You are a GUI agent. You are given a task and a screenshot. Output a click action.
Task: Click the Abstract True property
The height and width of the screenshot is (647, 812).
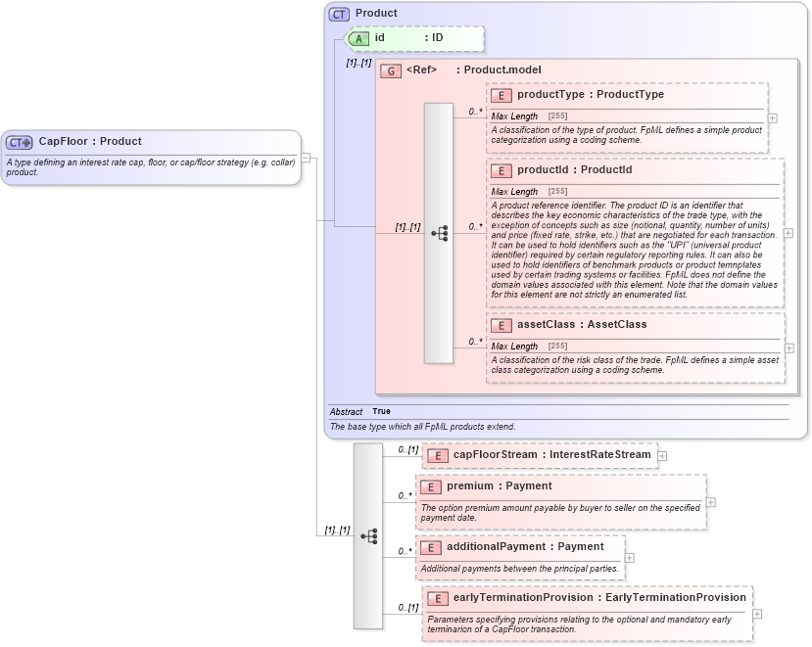click(x=359, y=411)
